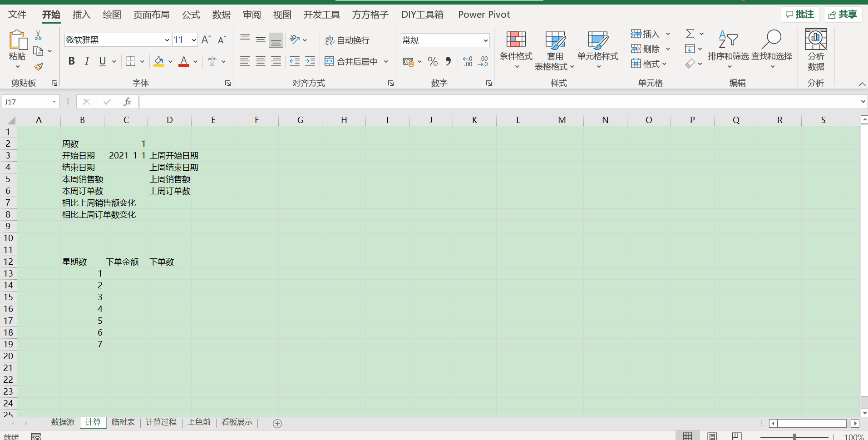Activate the 格式刷 format painter

(x=38, y=66)
